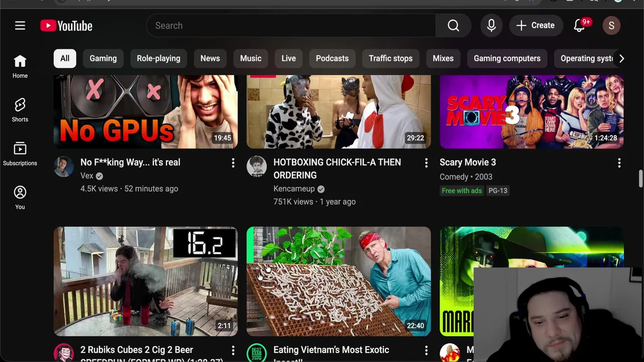Select the Live filter chip
This screenshot has width=644, height=362.
click(289, 58)
